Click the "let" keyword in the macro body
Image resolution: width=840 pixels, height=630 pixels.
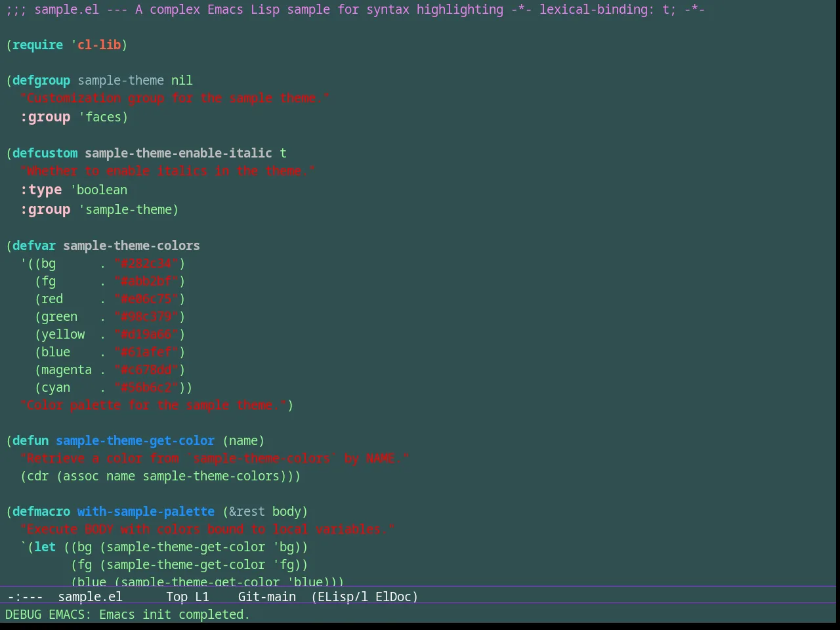click(45, 547)
